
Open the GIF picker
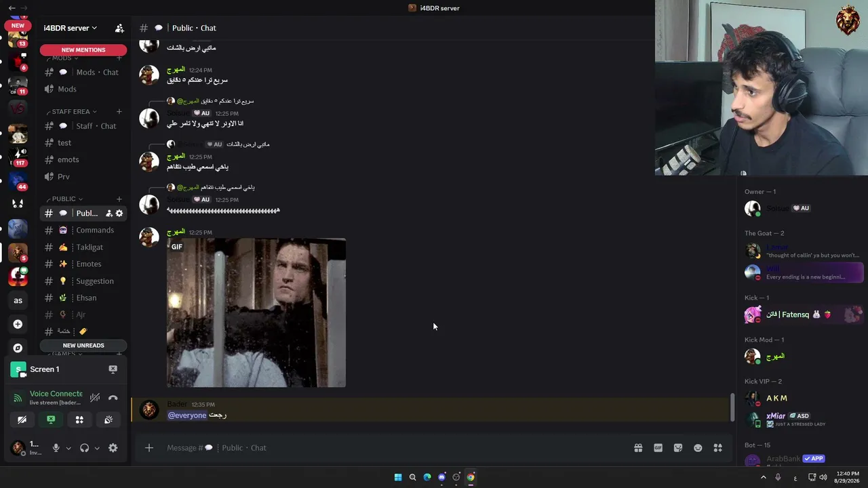coord(658,448)
